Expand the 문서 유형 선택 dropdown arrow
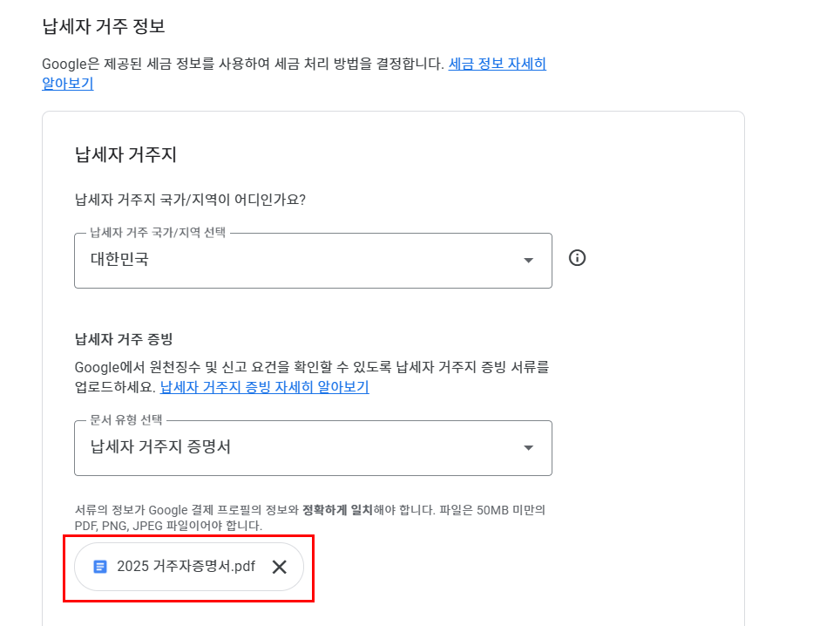 coord(528,448)
